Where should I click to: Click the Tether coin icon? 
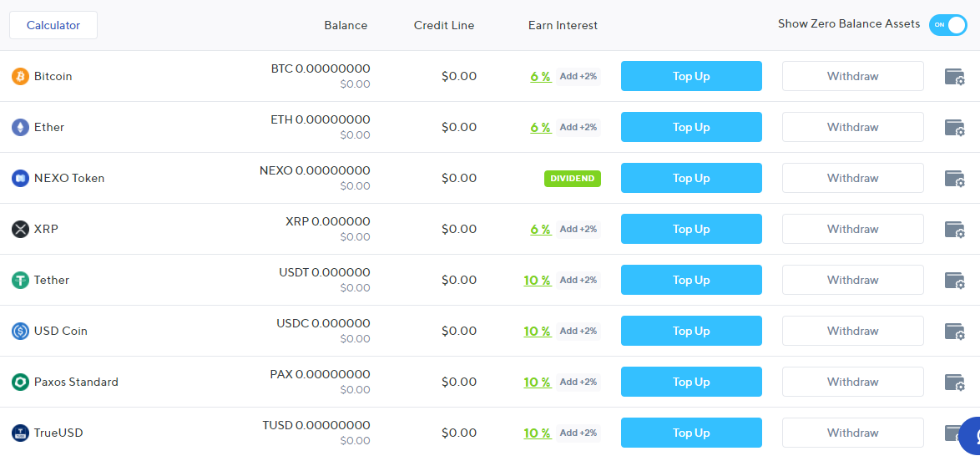(21, 280)
